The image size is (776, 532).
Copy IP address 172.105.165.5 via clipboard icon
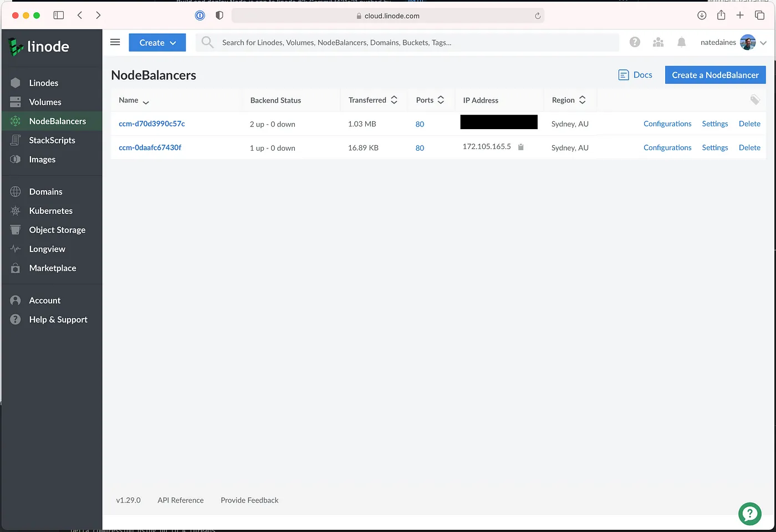coord(520,147)
